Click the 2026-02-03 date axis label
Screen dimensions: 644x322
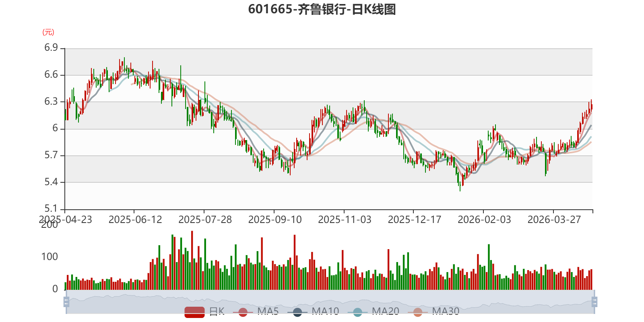[x=484, y=220]
